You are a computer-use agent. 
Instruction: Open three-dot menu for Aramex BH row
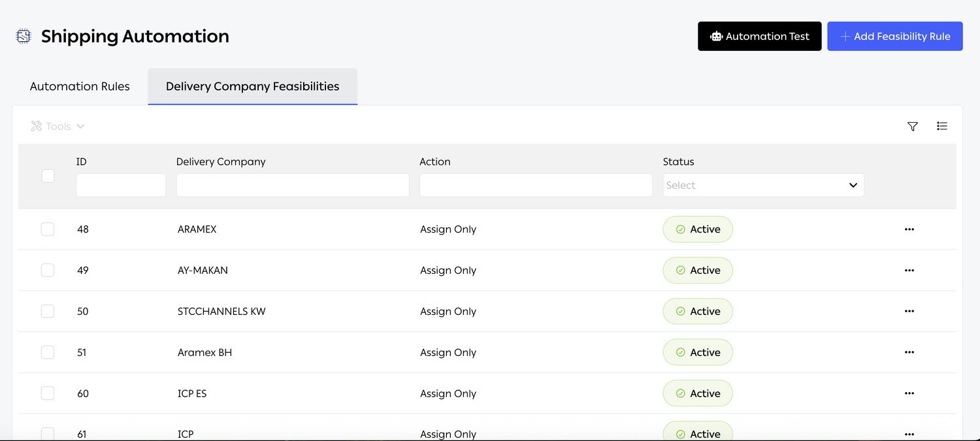pyautogui.click(x=909, y=352)
